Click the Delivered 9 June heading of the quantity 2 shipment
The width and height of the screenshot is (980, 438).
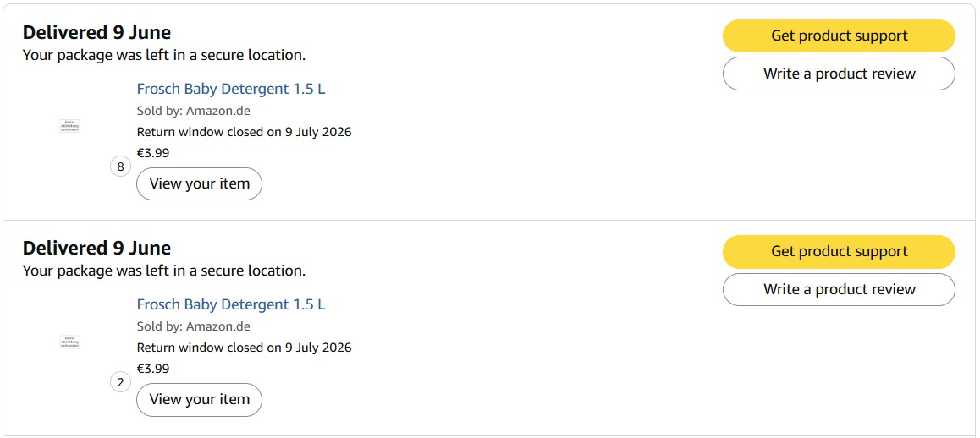[x=96, y=248]
